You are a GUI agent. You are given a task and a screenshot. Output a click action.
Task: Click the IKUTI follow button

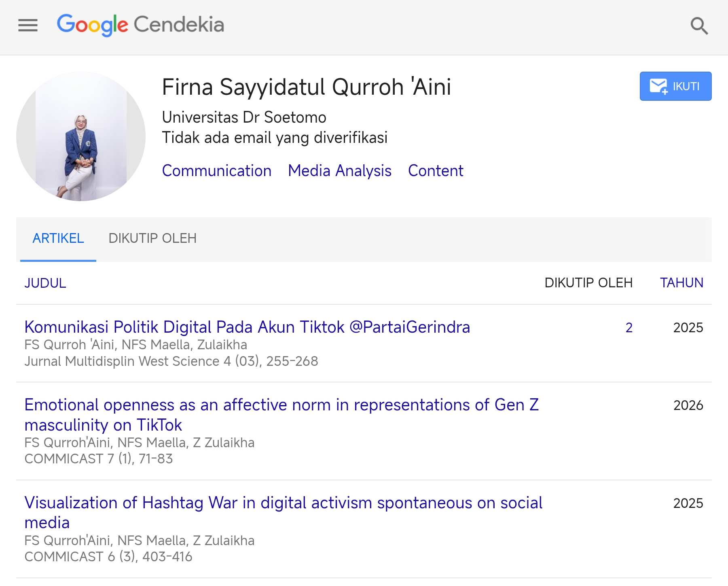675,86
